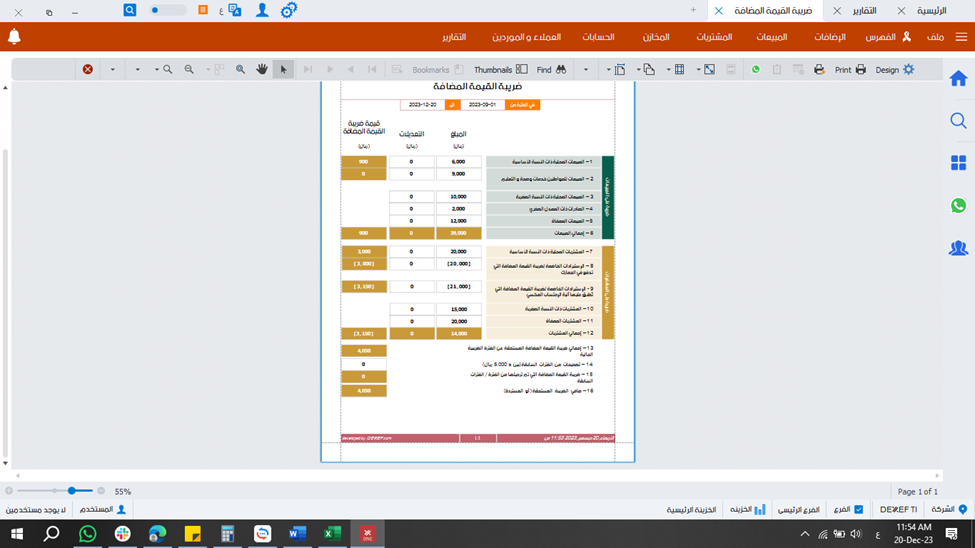The height and width of the screenshot is (548, 975).
Task: Click the الخزينة status bar entry
Action: [x=747, y=509]
